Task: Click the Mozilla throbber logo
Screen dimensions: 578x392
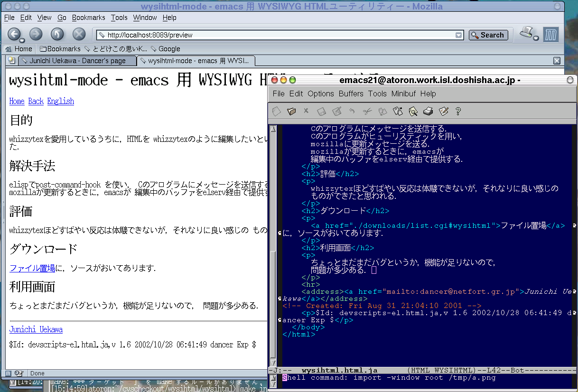Action: [550, 35]
